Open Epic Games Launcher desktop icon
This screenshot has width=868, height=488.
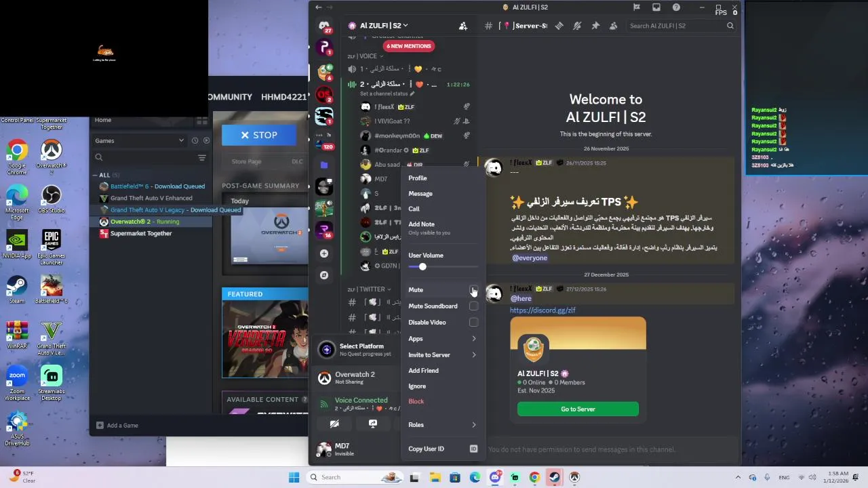(x=51, y=247)
